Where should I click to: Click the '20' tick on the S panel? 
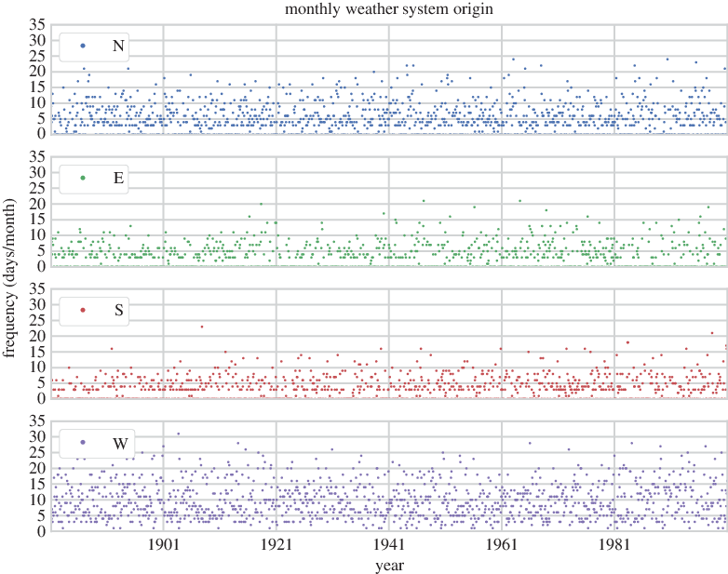pyautogui.click(x=37, y=336)
